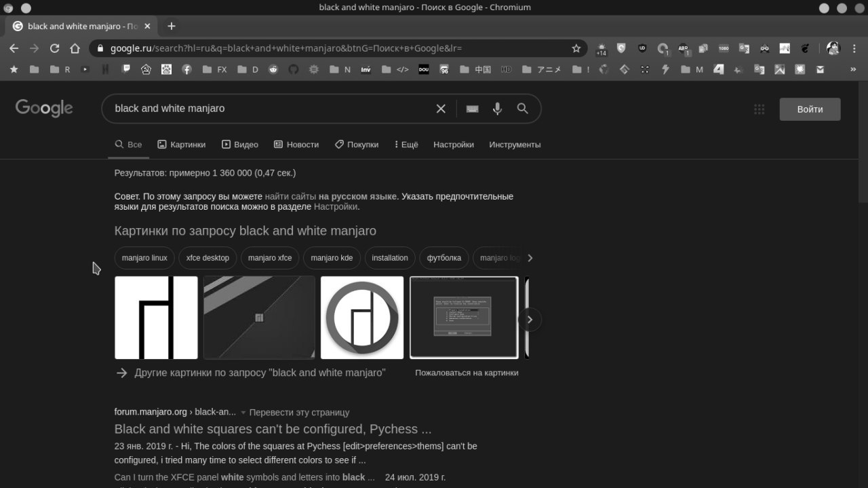Open the uBlock Origin extension icon

tap(642, 48)
